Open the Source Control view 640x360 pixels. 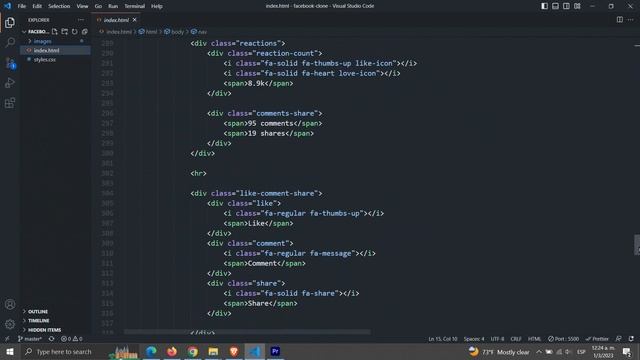click(x=10, y=63)
